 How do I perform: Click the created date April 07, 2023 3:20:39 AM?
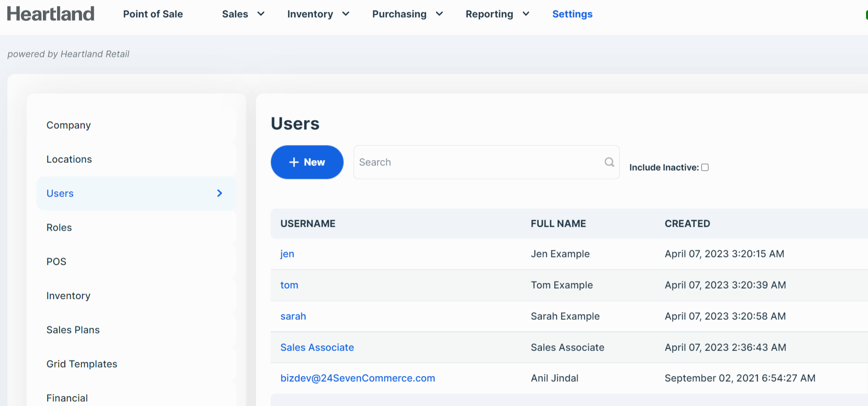(x=725, y=285)
